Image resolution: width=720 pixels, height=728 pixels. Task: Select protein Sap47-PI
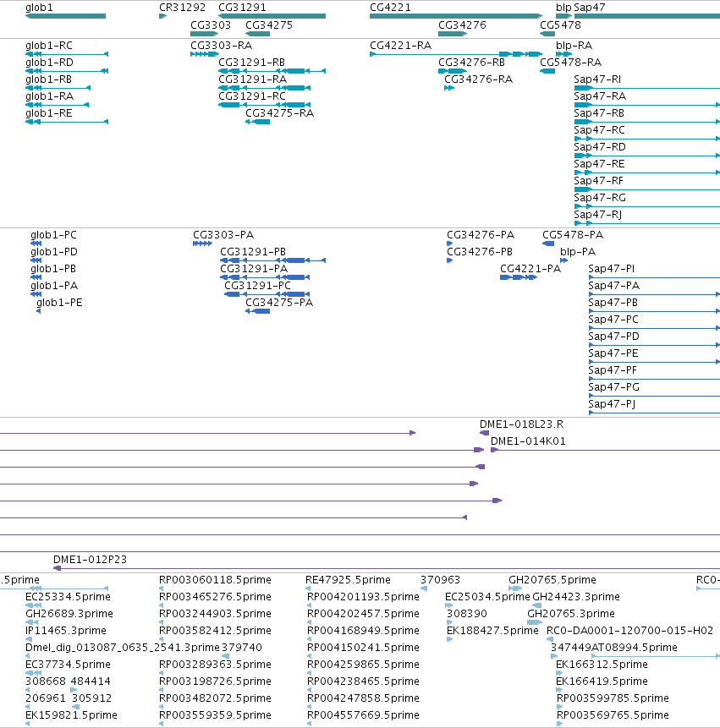point(612,269)
